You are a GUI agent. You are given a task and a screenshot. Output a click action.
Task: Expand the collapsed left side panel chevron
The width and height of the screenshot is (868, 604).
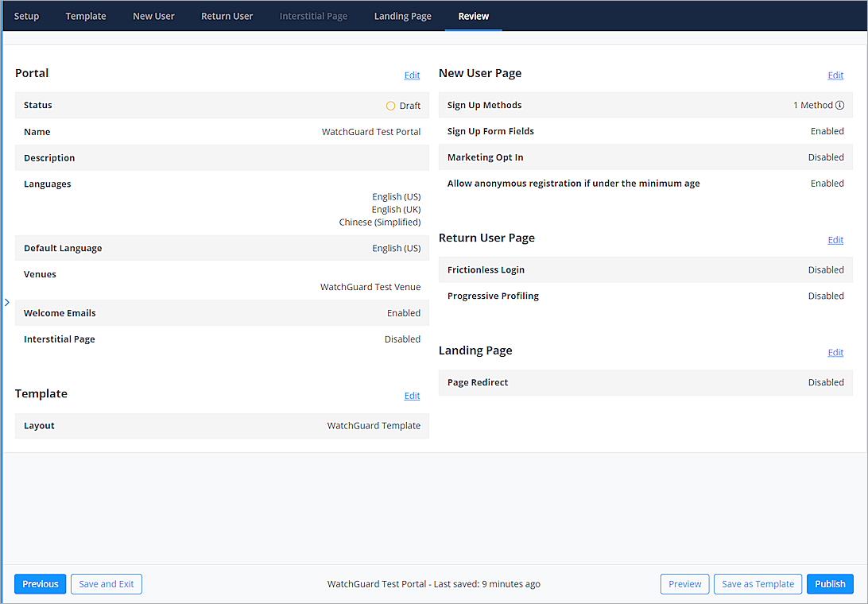point(6,302)
